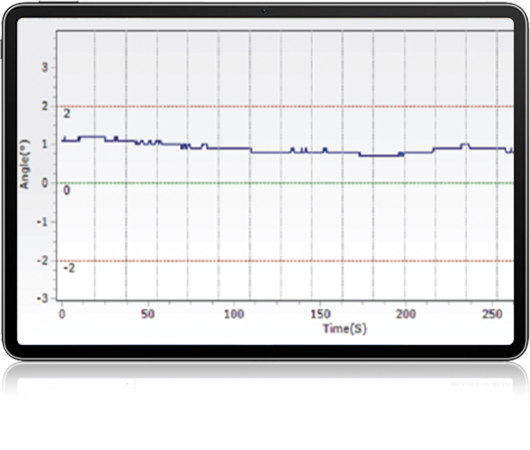The height and width of the screenshot is (450, 530).
Task: Click the 50 tick on time axis
Action: point(148,314)
